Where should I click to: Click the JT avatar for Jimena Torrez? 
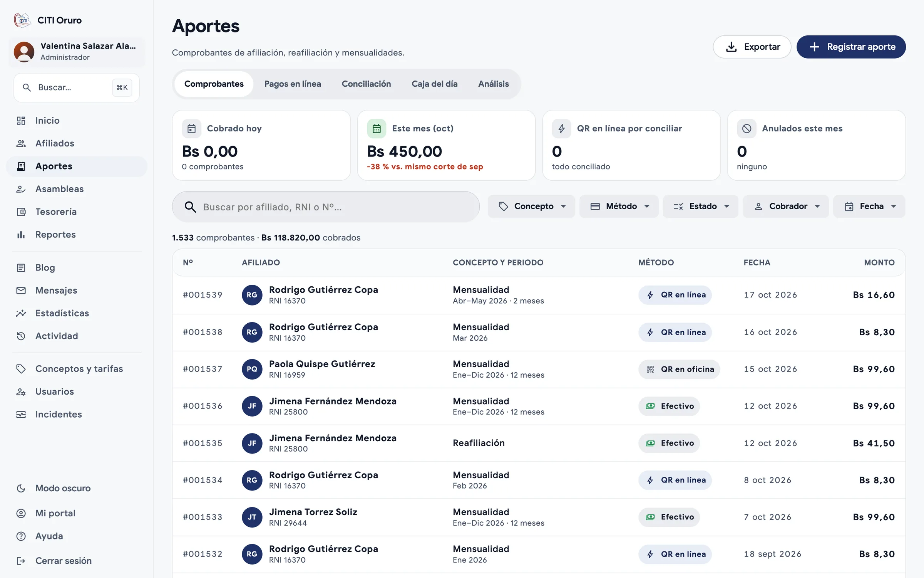tap(252, 517)
